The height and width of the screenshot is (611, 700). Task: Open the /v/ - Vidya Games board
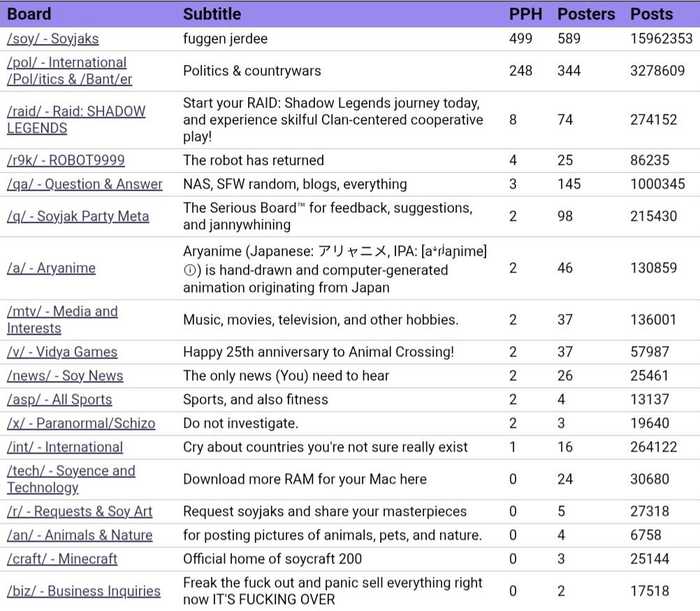click(x=62, y=352)
